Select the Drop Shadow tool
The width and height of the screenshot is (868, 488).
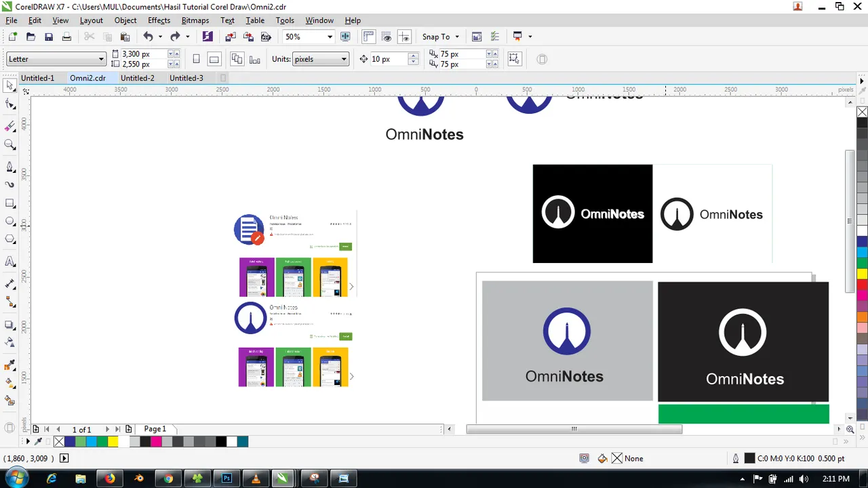click(x=9, y=325)
